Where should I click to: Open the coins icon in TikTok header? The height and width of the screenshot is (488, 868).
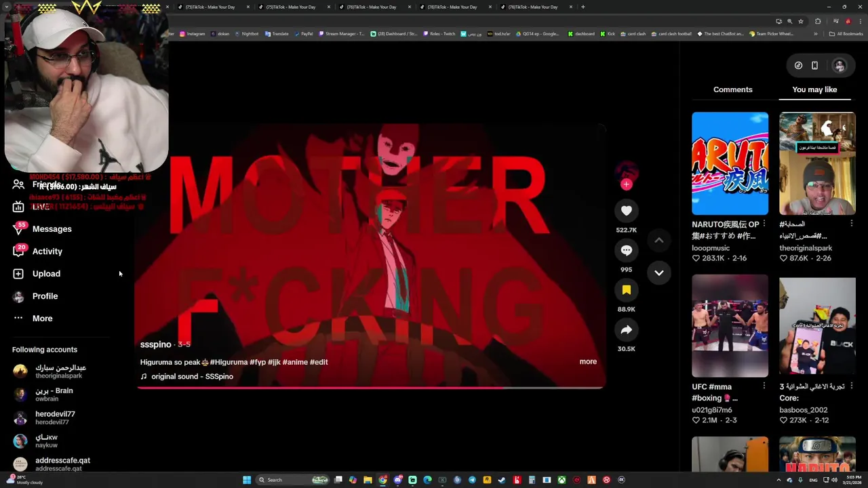tap(798, 66)
